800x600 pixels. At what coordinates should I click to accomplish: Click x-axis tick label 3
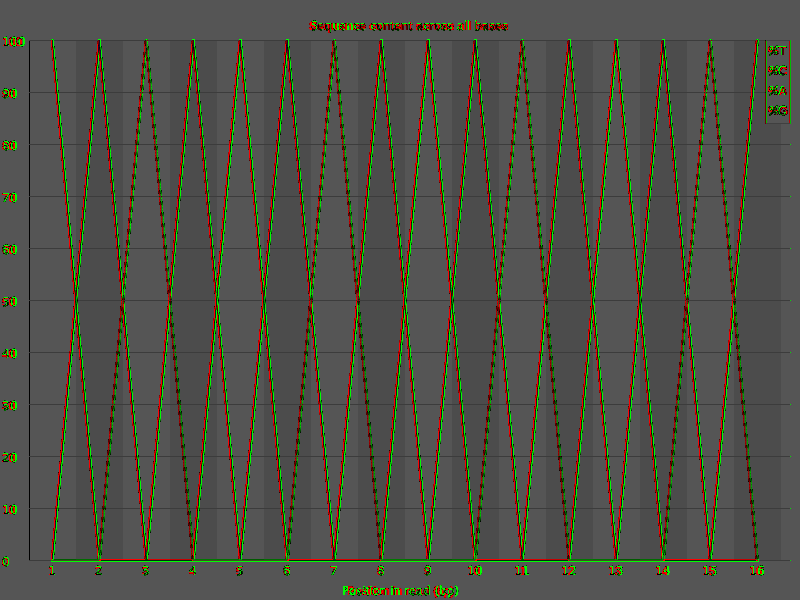click(146, 571)
